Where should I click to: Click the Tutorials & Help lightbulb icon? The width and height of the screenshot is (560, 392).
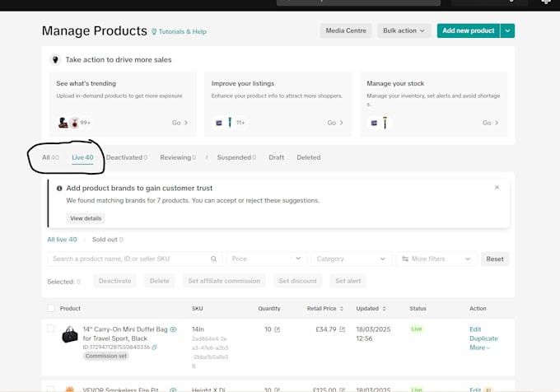click(154, 31)
